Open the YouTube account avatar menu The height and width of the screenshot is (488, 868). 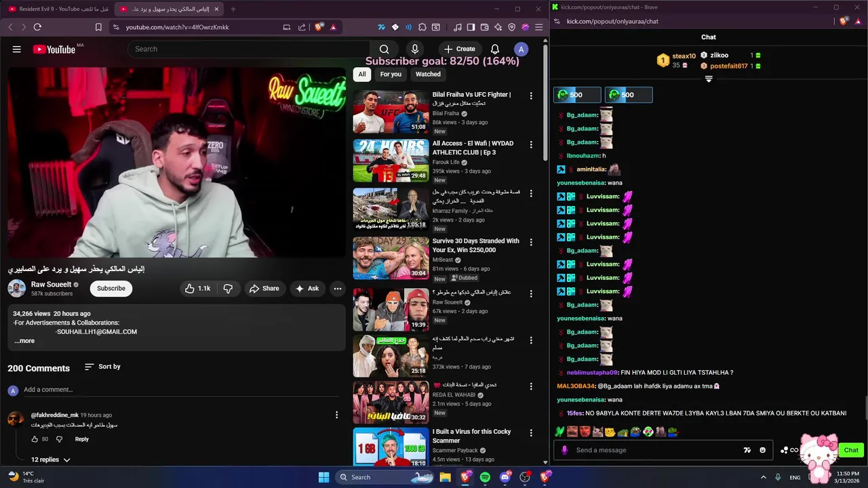[521, 49]
